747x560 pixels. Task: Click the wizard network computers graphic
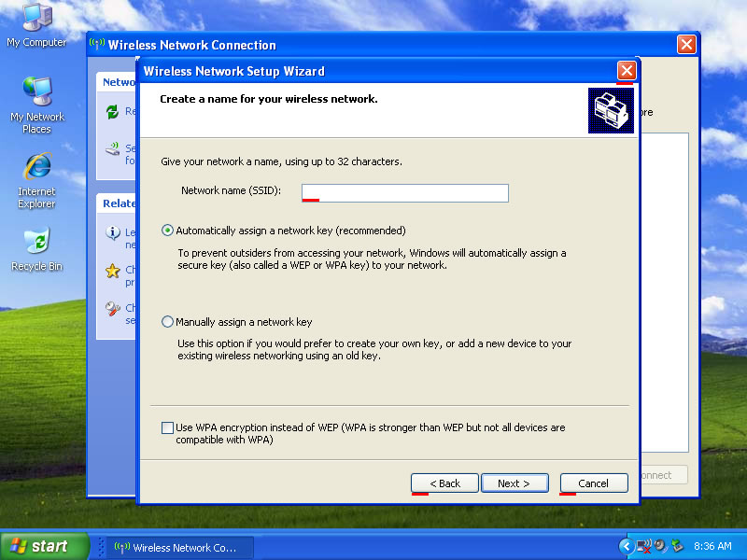point(611,110)
